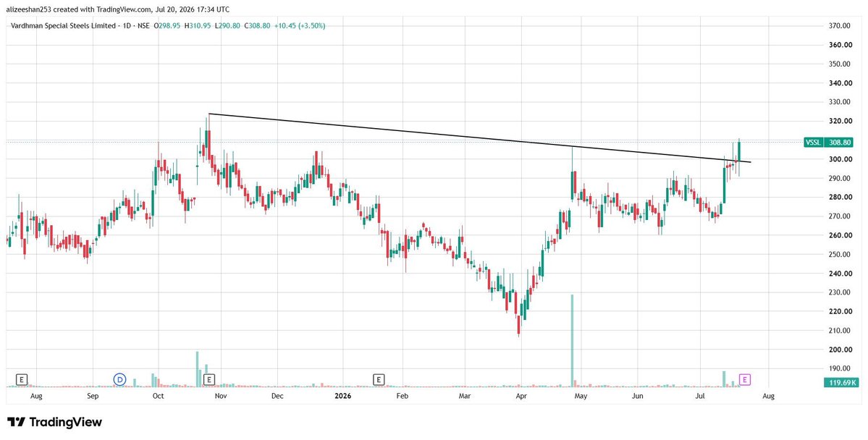This screenshot has height=440, width=868.
Task: Click the 190.00 price axis label
Action: pos(840,368)
